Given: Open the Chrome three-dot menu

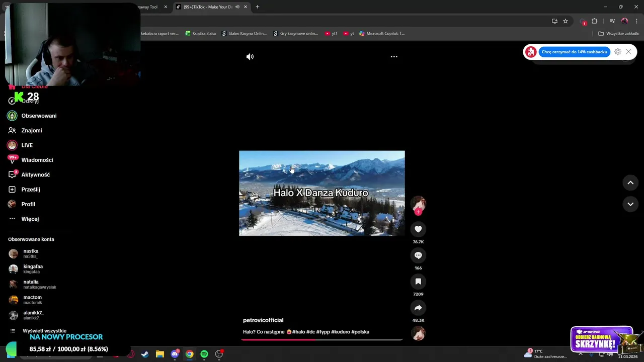Looking at the screenshot, I should [x=636, y=21].
